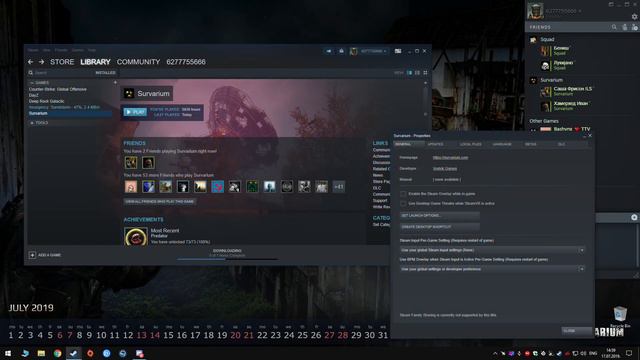Open the LIBRARY tab
The width and height of the screenshot is (640, 360).
(95, 62)
